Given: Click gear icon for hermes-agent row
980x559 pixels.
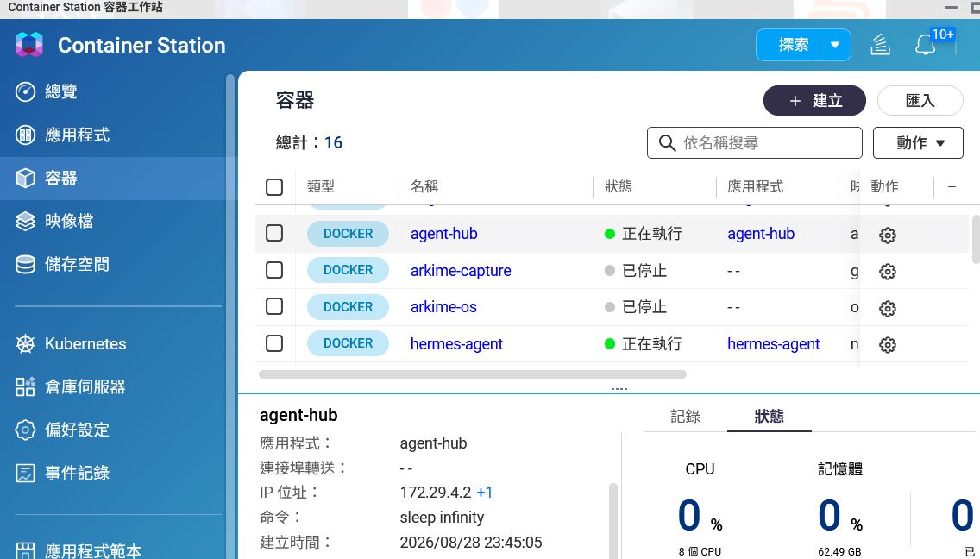Looking at the screenshot, I should (888, 344).
